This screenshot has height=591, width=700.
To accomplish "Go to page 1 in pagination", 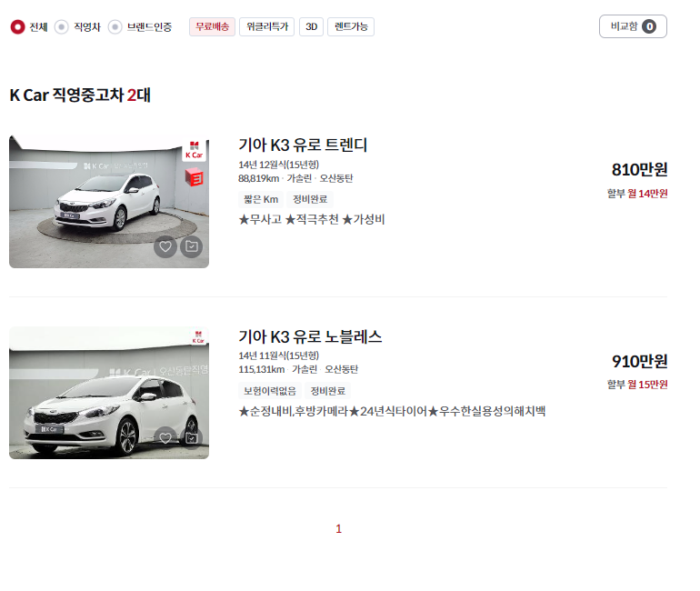I will (338, 529).
